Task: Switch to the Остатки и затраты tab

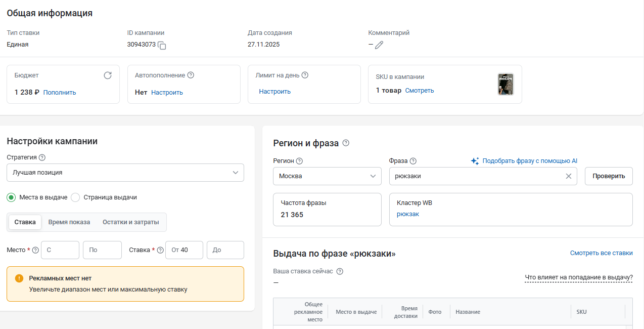Action: click(x=130, y=222)
